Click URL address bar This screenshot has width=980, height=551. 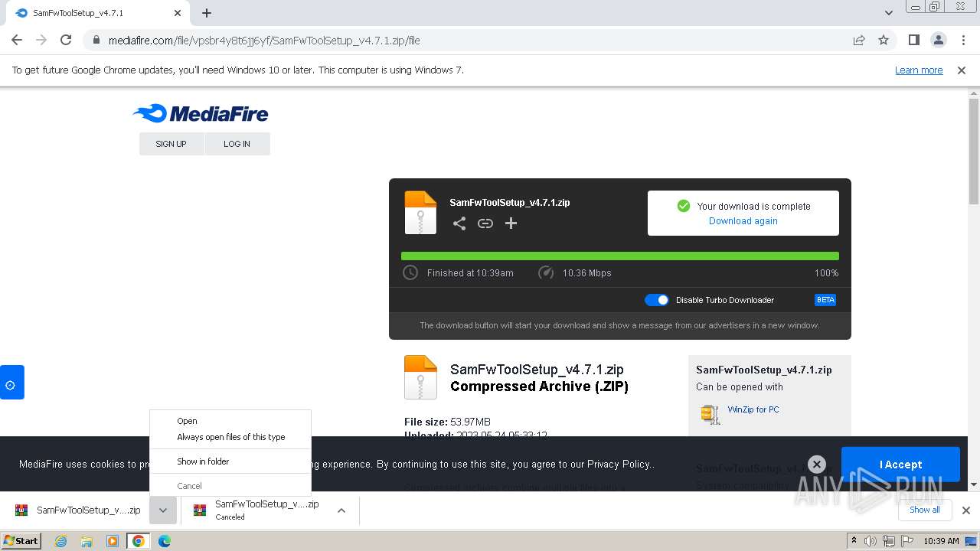click(x=475, y=41)
